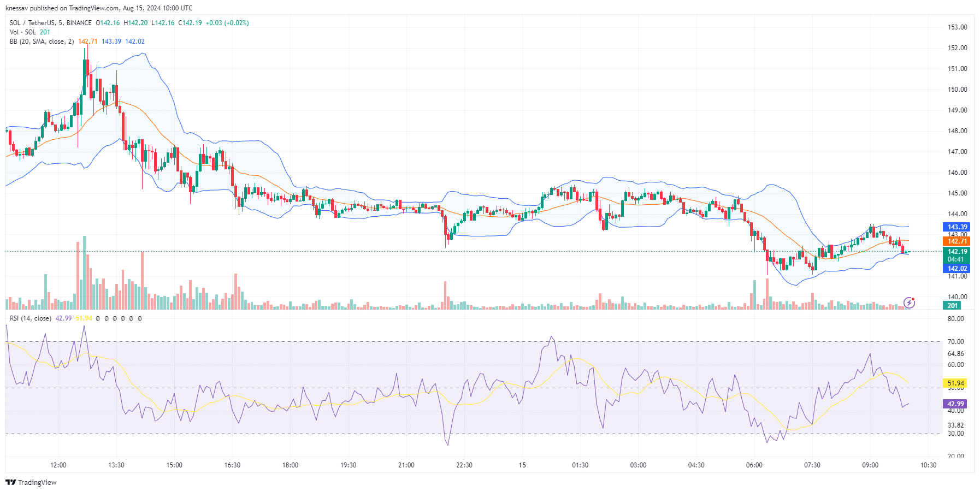Select the Vol · SOL indicator label
The image size is (980, 492).
(x=23, y=32)
